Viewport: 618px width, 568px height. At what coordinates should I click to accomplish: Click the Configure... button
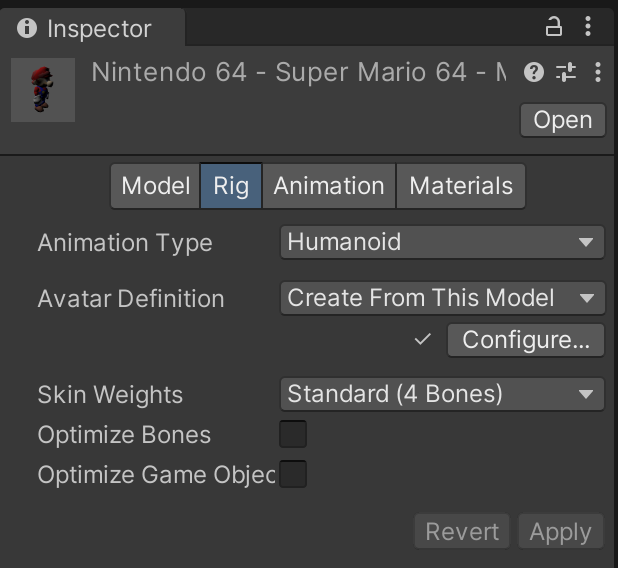pos(525,340)
